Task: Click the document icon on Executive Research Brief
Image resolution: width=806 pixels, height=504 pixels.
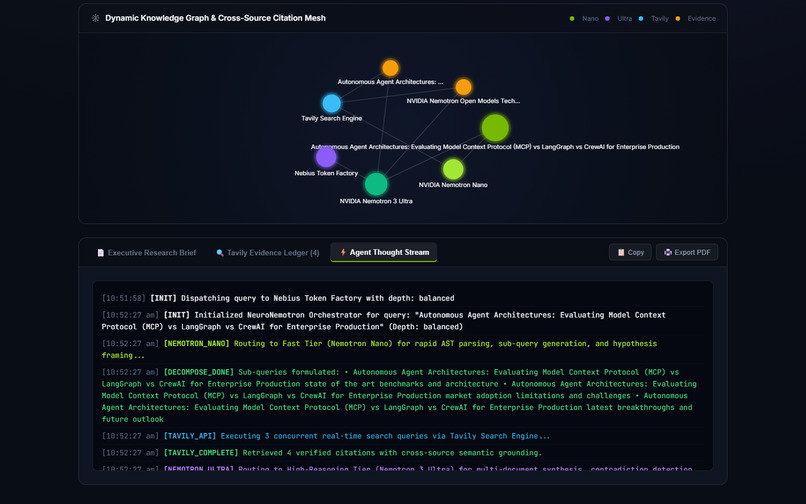Action: click(101, 253)
